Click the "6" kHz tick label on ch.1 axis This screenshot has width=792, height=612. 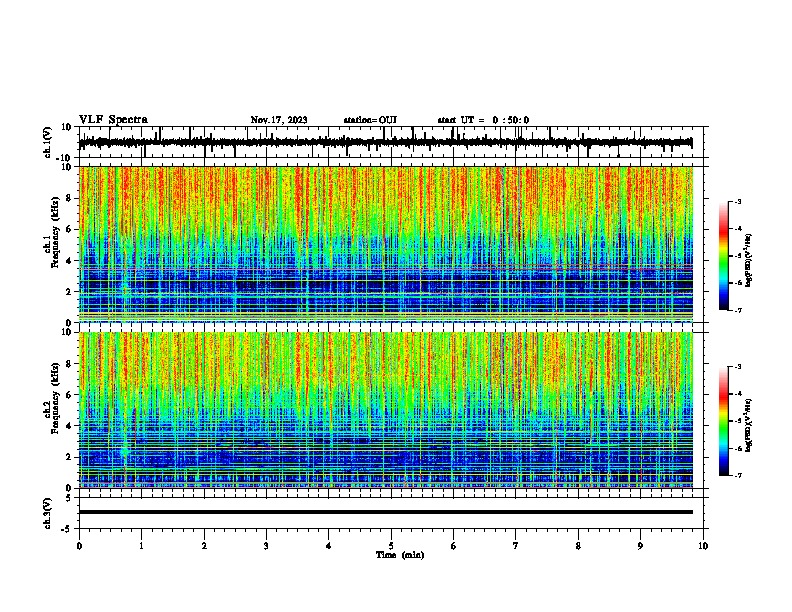[69, 229]
